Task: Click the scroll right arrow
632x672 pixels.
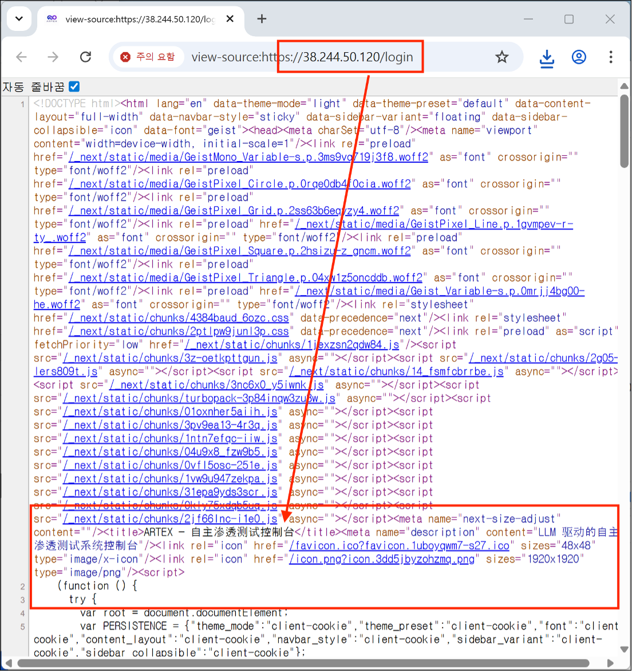Action: [x=611, y=663]
